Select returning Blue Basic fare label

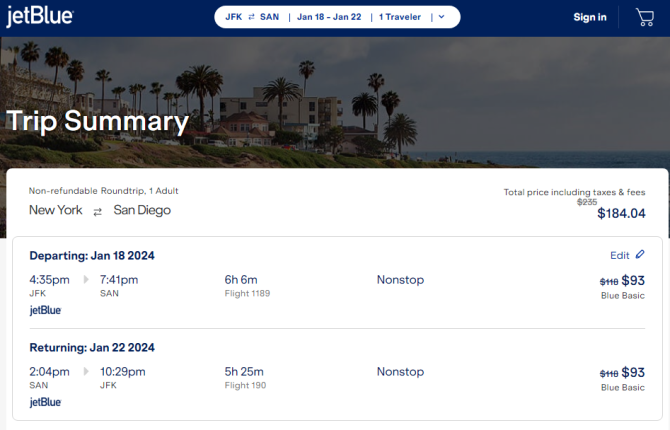[622, 387]
